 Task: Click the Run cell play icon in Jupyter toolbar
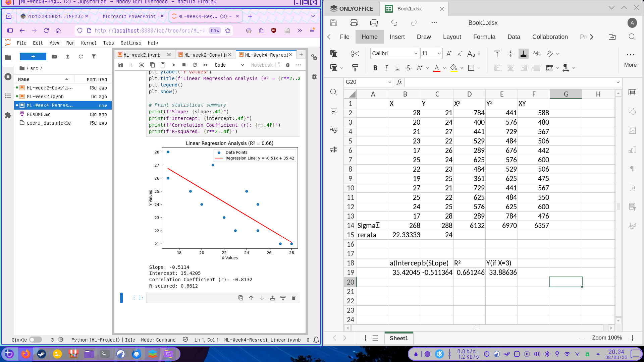pos(174,65)
